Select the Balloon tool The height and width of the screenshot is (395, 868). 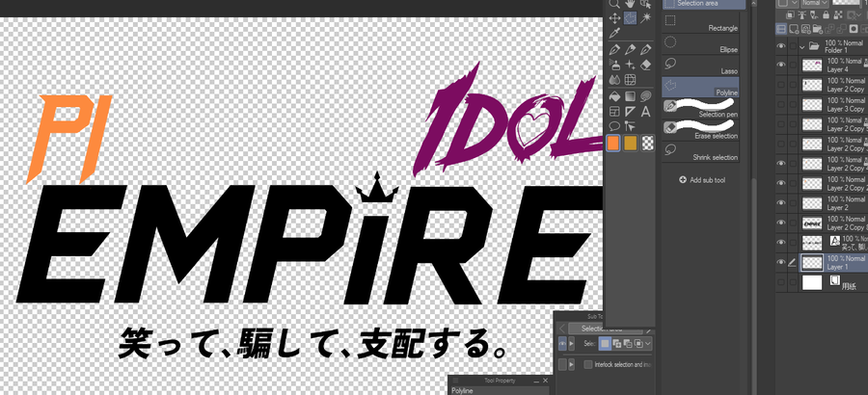point(614,125)
